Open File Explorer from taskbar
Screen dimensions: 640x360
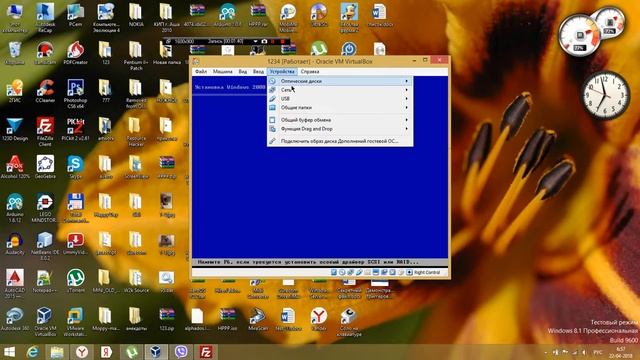coord(57,352)
